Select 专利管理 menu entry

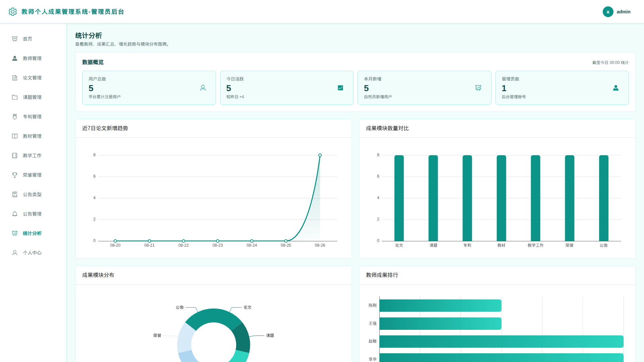point(34,117)
